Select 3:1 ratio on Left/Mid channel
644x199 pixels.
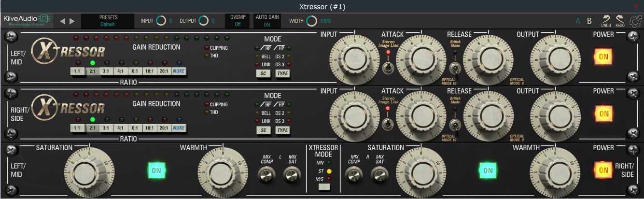[106, 71]
